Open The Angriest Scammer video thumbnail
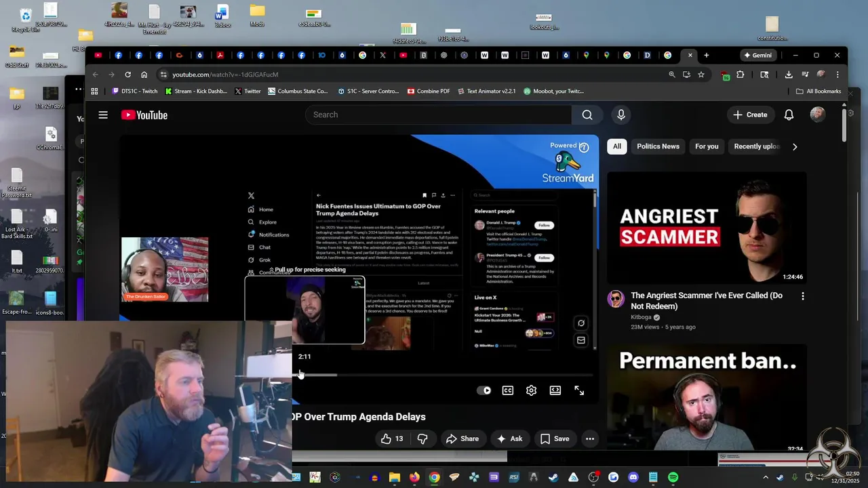This screenshot has height=488, width=868. coord(707,227)
